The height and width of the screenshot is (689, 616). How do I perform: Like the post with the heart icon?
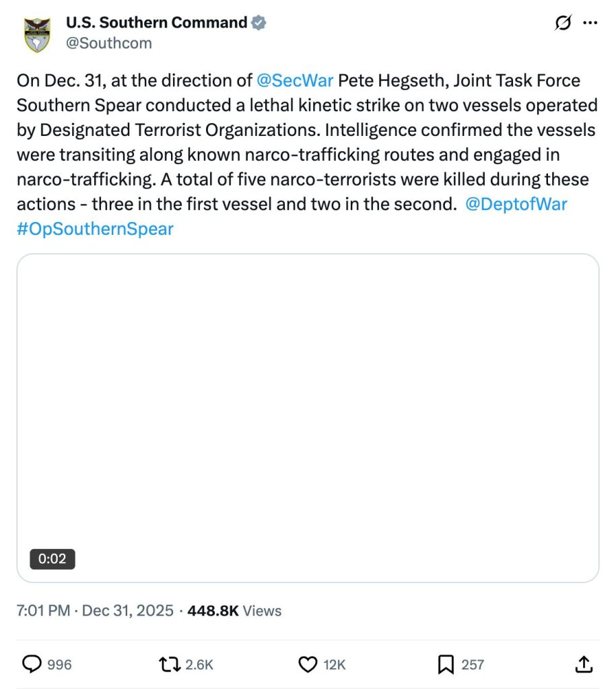click(307, 664)
